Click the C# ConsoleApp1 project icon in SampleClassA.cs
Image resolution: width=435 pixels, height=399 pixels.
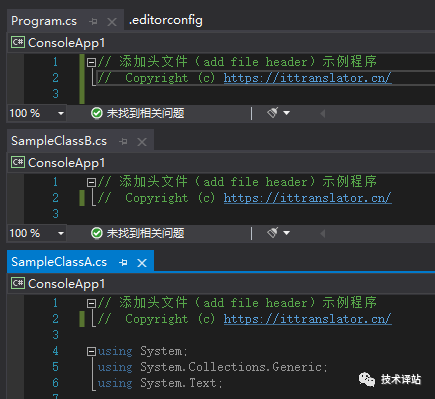click(18, 284)
